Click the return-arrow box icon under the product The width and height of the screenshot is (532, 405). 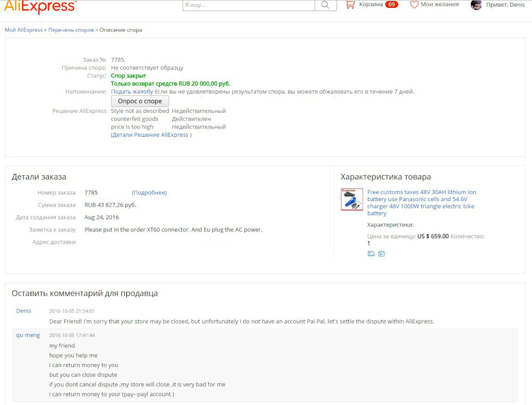[x=381, y=254]
